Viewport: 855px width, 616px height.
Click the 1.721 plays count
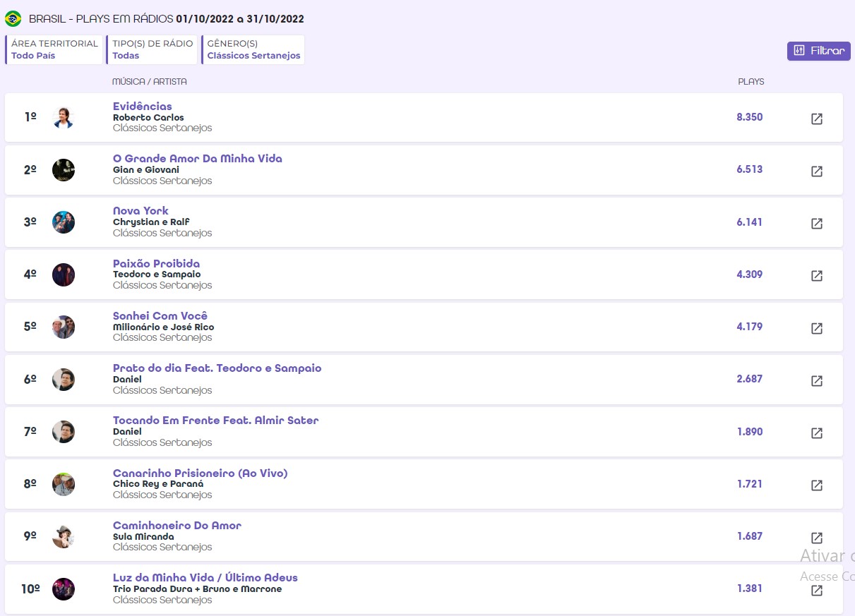[x=750, y=484]
